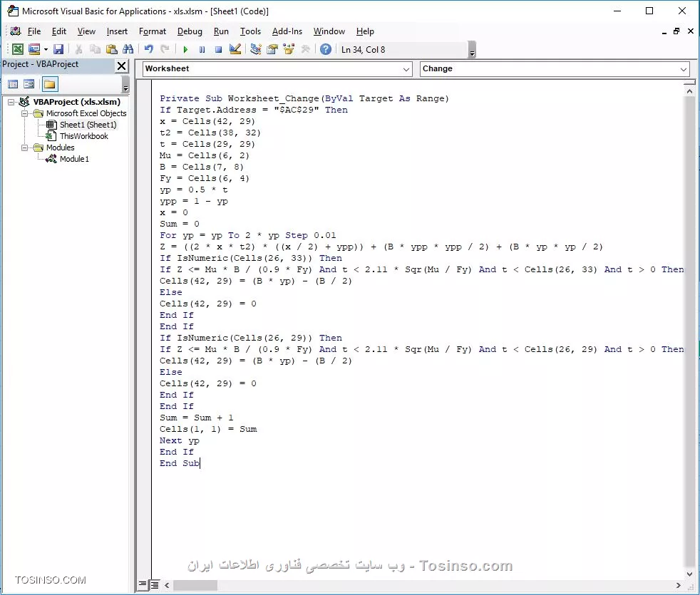Click the 'Sum = Sum + 1' code line
The height and width of the screenshot is (595, 700).
point(197,418)
